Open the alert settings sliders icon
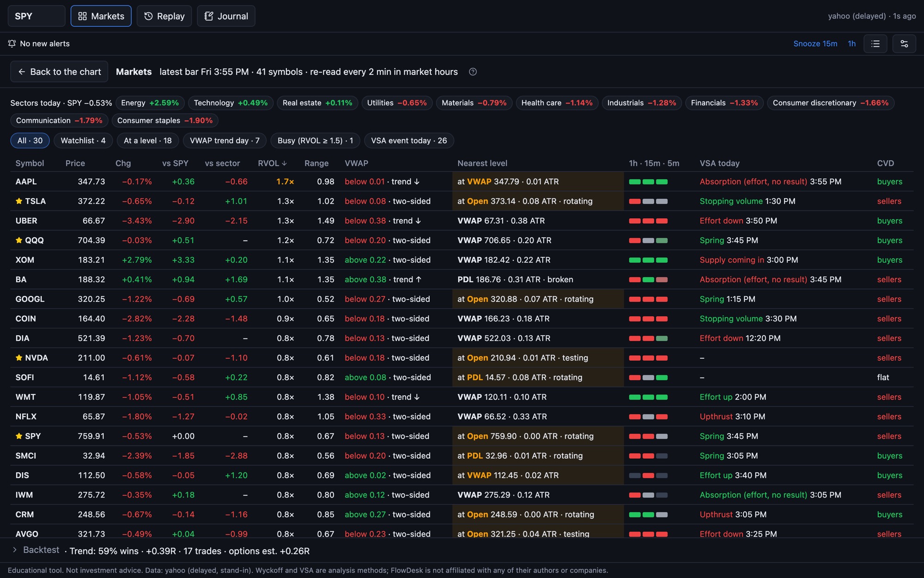The width and height of the screenshot is (924, 578). (904, 44)
